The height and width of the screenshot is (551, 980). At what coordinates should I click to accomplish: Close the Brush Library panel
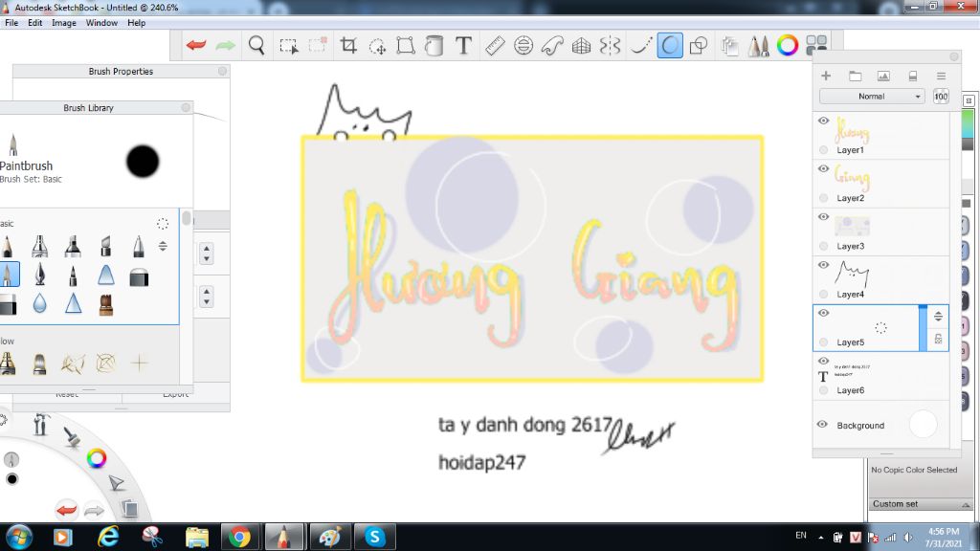pos(186,107)
